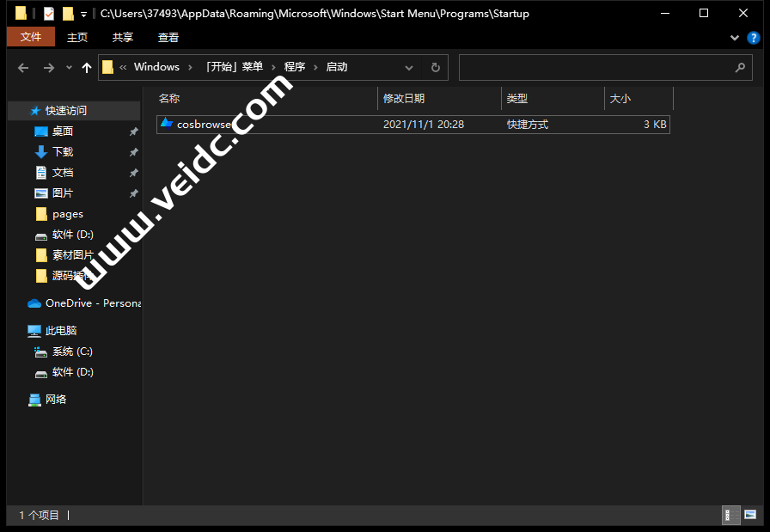Open 软件 (D:) drive under 此电脑
The width and height of the screenshot is (770, 532).
pyautogui.click(x=74, y=372)
